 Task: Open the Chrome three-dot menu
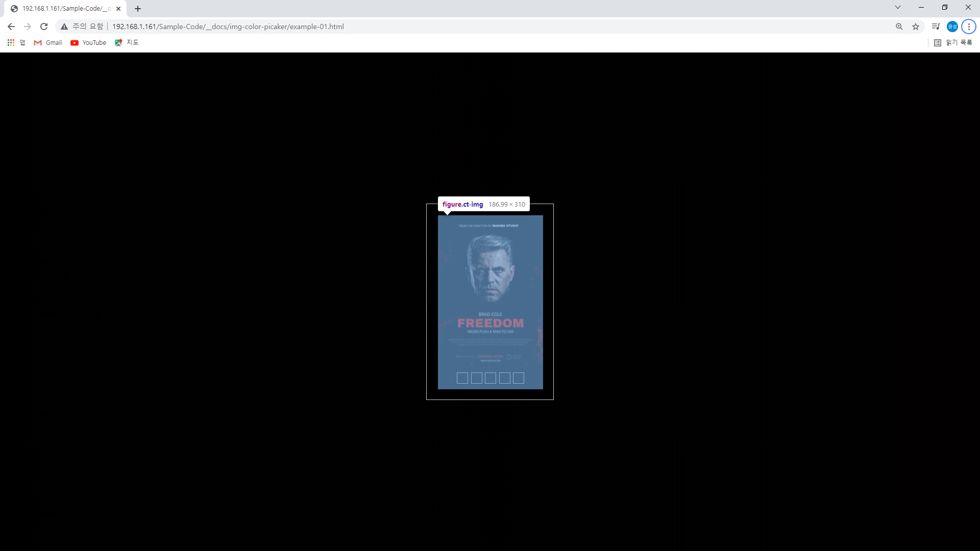click(x=968, y=27)
